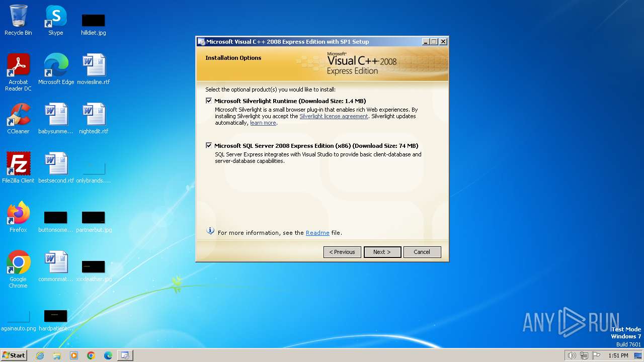Screen dimensions: 644x362
Task: Select the hilldiet.jpg desktop file
Action: (x=94, y=25)
